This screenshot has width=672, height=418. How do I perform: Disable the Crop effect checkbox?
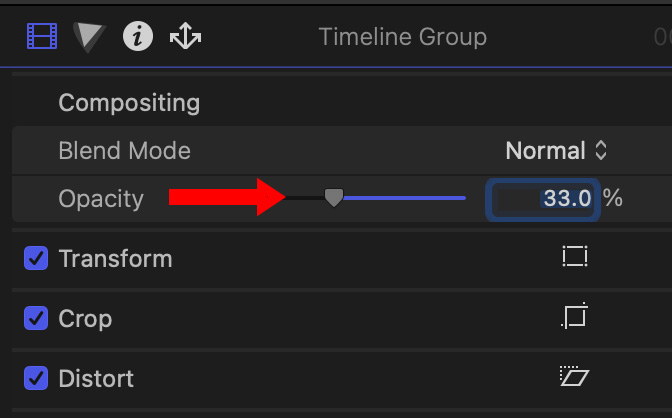(36, 319)
